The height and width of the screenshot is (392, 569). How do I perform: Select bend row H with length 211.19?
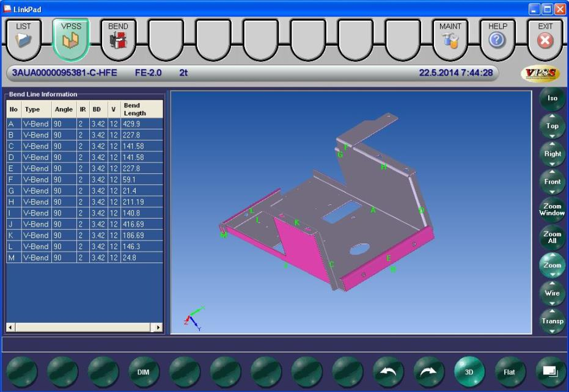point(84,202)
